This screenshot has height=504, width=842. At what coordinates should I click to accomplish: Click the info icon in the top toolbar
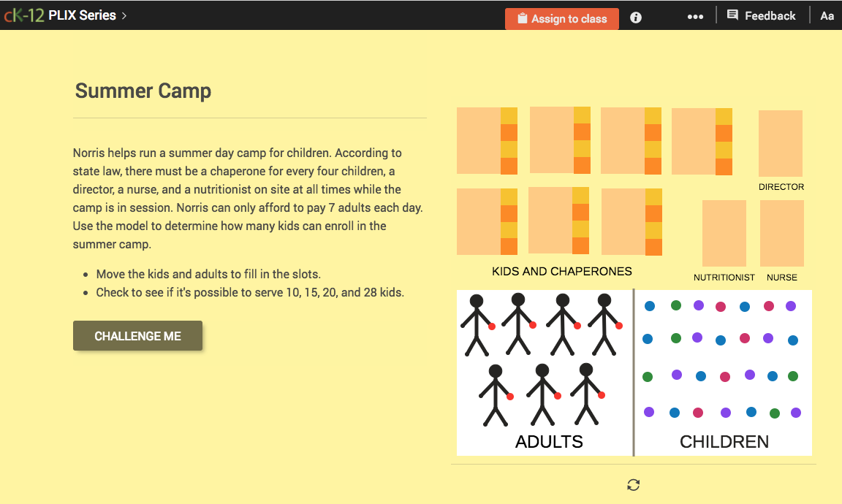635,18
